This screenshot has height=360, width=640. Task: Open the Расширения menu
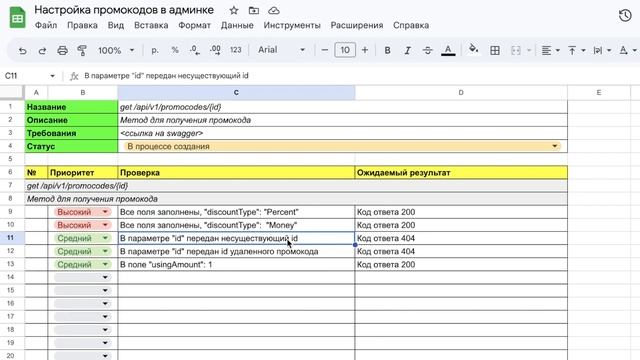(357, 25)
